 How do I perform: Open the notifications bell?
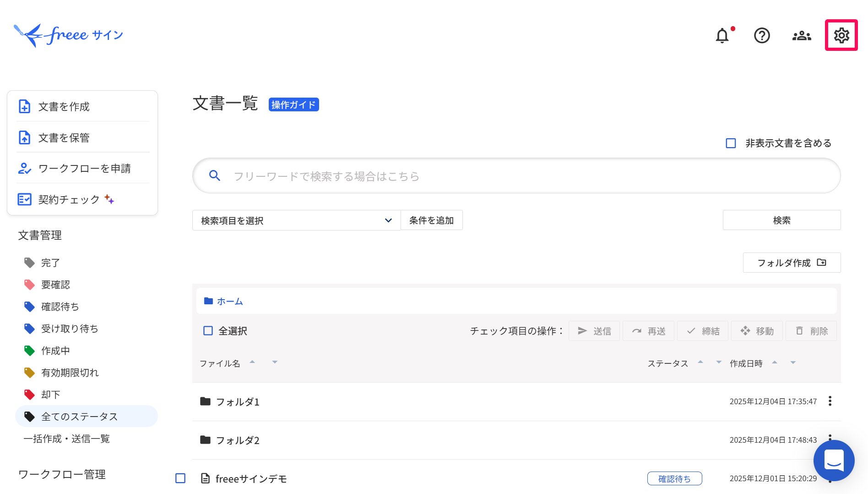click(x=722, y=35)
